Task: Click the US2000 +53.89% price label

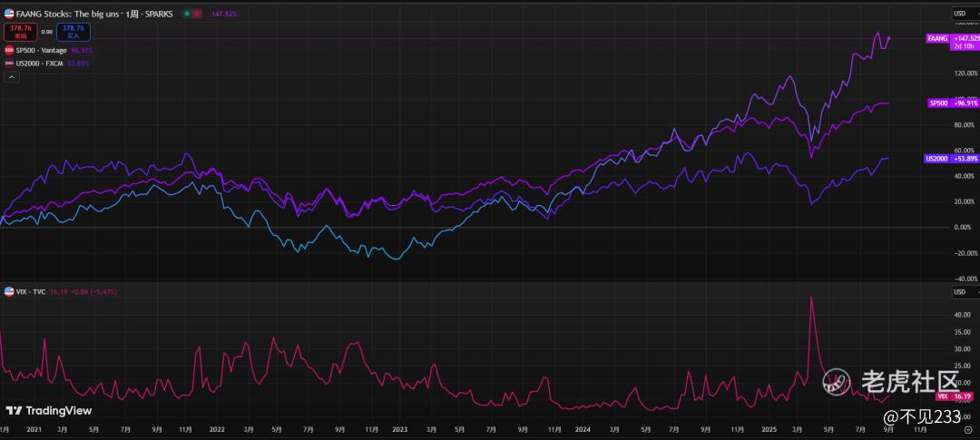Action: [x=951, y=159]
